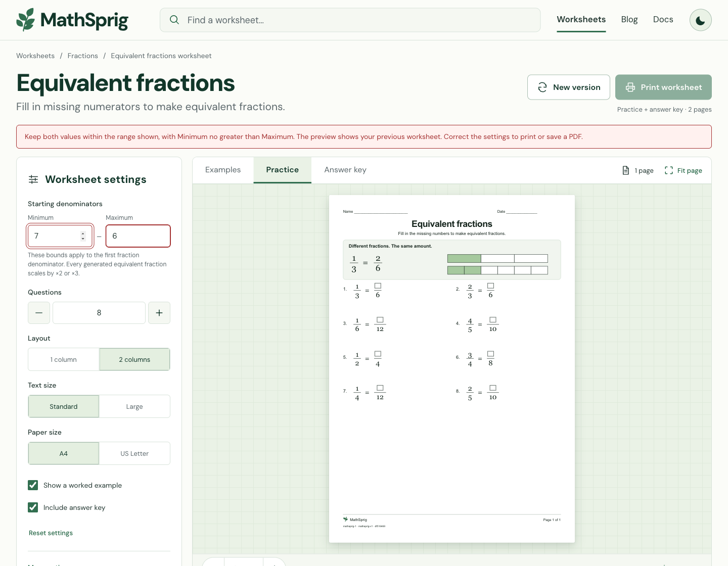Open the Blog nav item
This screenshot has width=728, height=566.
coord(629,19)
